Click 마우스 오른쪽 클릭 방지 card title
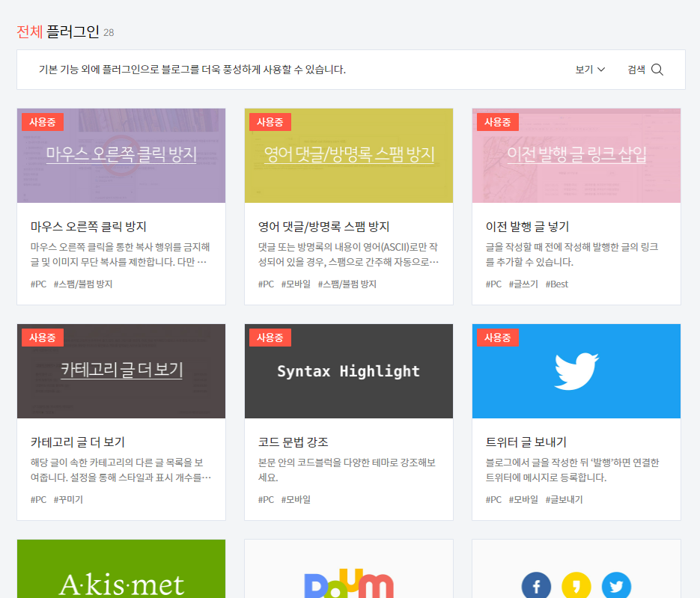The width and height of the screenshot is (700, 598). point(88,227)
